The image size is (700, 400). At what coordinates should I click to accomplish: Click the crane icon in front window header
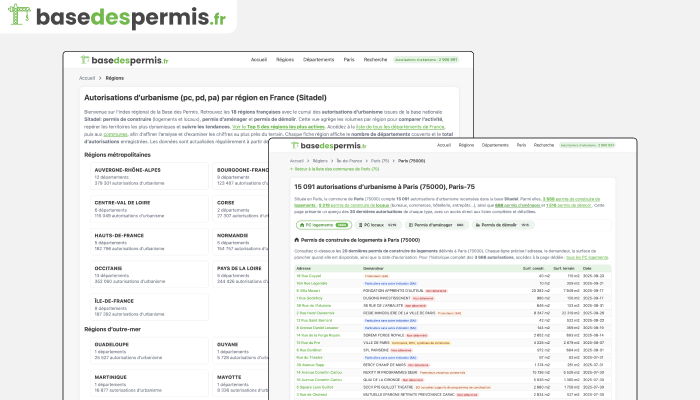(x=297, y=145)
